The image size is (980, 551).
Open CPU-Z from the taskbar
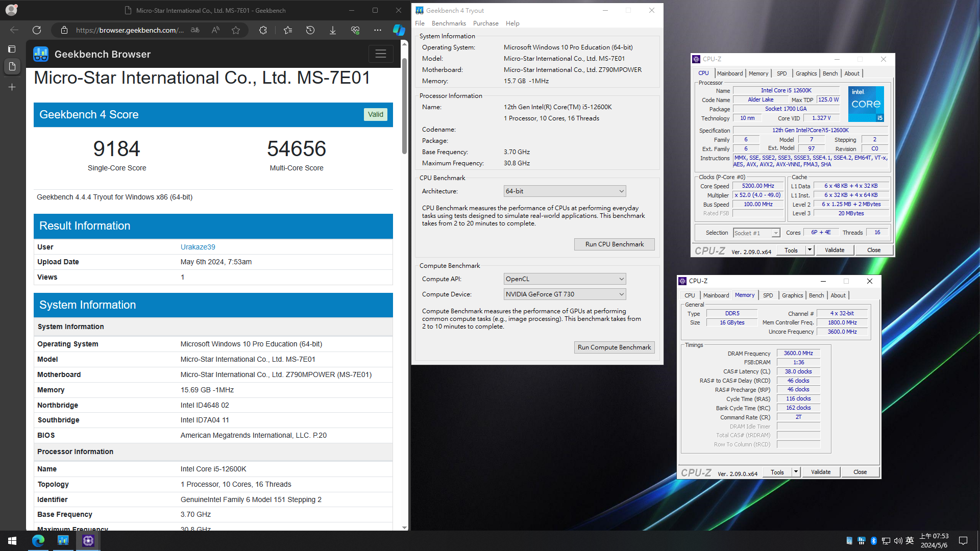click(x=88, y=540)
